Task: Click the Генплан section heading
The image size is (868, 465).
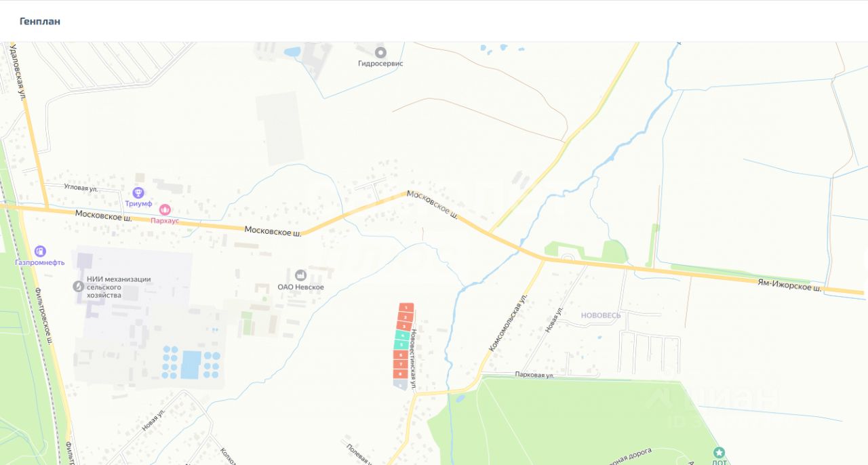Action: click(40, 22)
